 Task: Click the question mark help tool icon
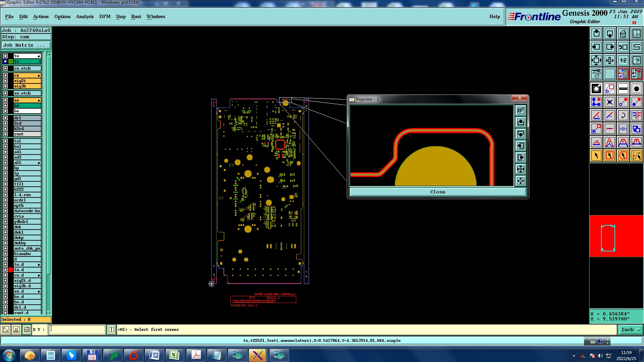[x=636, y=60]
